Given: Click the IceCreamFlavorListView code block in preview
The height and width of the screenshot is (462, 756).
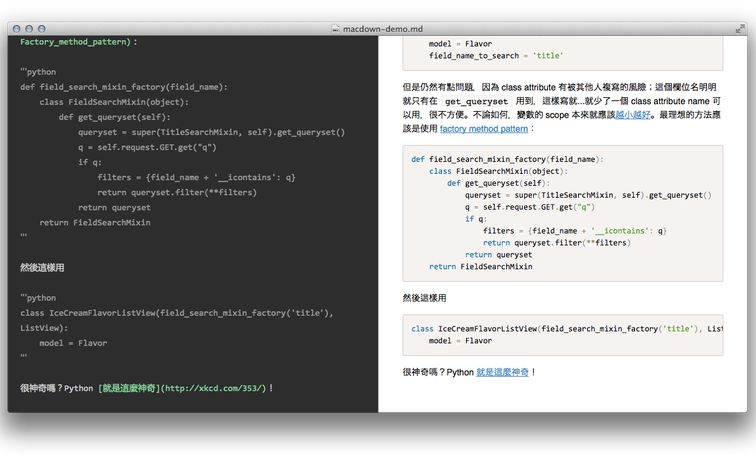Looking at the screenshot, I should tap(562, 334).
